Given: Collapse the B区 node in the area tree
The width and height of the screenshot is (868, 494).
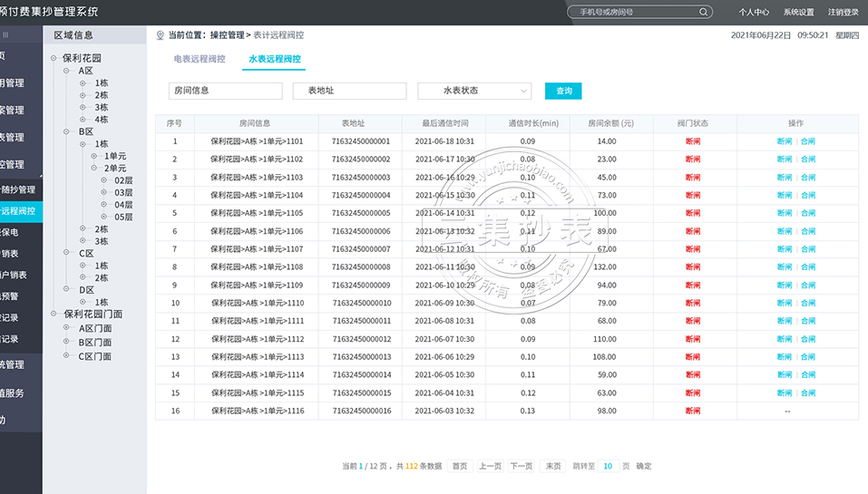Looking at the screenshot, I should click(68, 131).
